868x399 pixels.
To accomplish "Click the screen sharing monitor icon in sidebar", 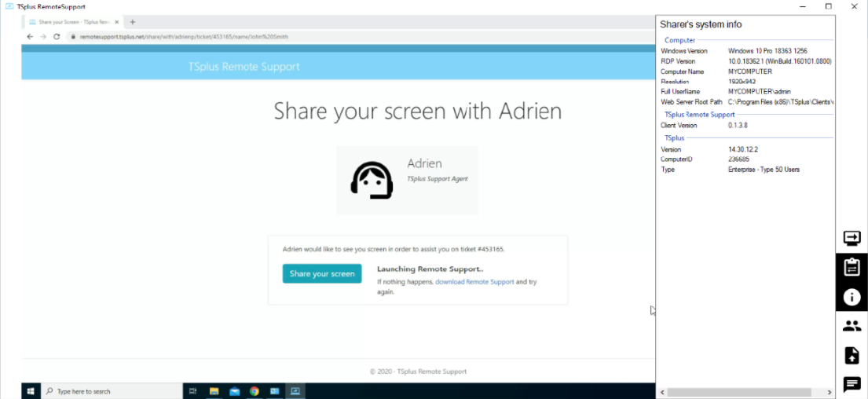I will (x=852, y=237).
